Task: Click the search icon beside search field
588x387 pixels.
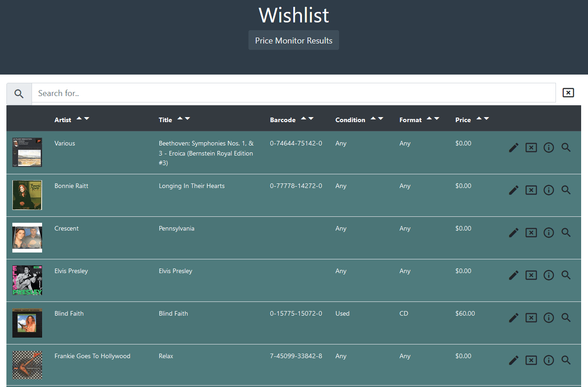Action: [19, 94]
